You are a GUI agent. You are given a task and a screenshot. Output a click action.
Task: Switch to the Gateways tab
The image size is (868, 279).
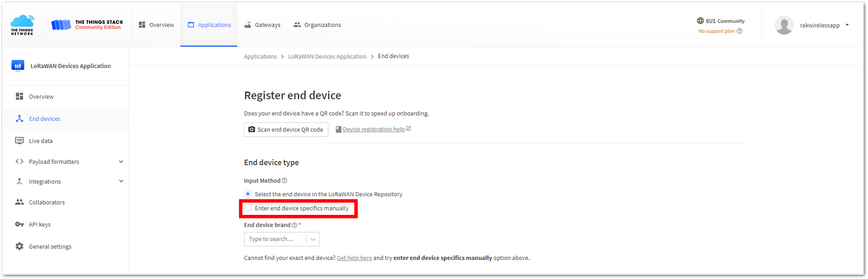[262, 25]
